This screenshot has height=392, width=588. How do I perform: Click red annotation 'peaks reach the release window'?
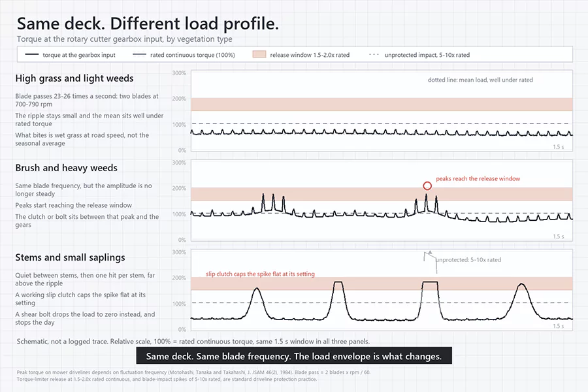coord(478,179)
